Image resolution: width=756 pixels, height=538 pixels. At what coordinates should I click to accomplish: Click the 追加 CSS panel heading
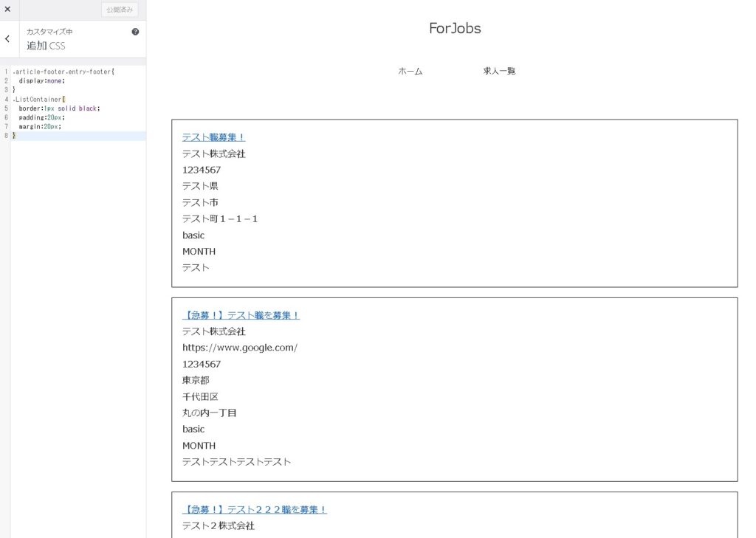46,46
